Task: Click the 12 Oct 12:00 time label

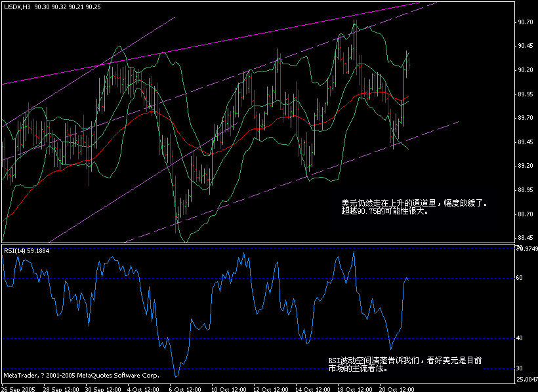Action: 271,389
